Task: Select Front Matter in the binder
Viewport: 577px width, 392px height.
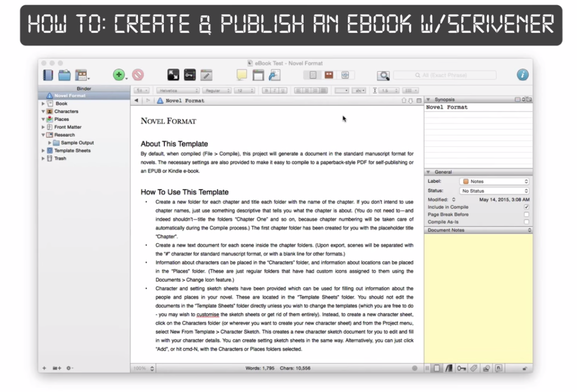Action: point(68,127)
